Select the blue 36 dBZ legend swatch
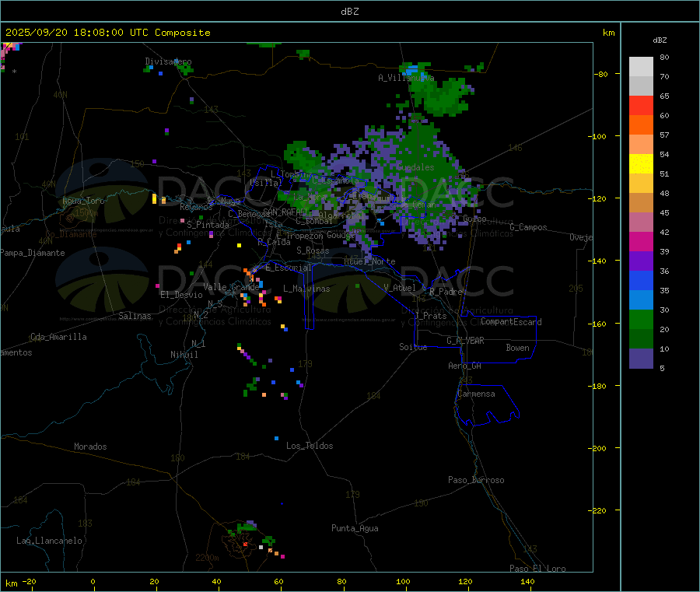 pyautogui.click(x=641, y=280)
